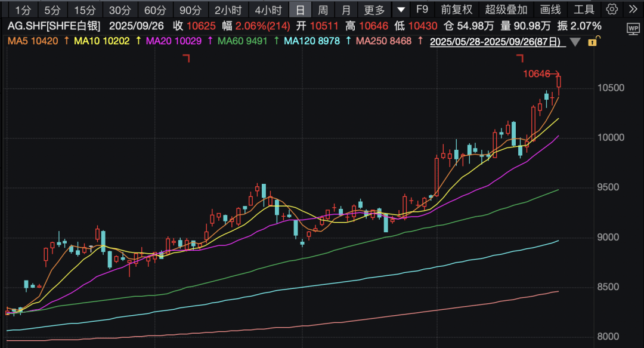Click the 2025/05/28-2025/09/26(87日) date range link
The width and height of the screenshot is (644, 348).
pos(497,42)
